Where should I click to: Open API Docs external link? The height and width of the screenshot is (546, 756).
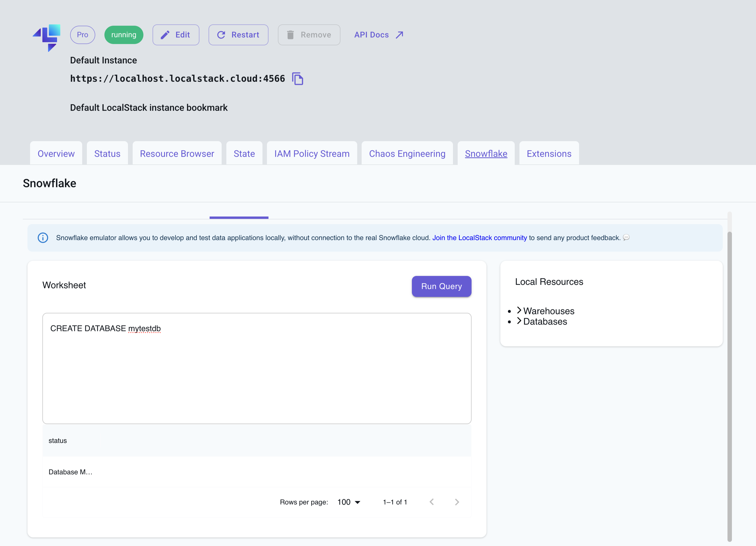pyautogui.click(x=379, y=35)
